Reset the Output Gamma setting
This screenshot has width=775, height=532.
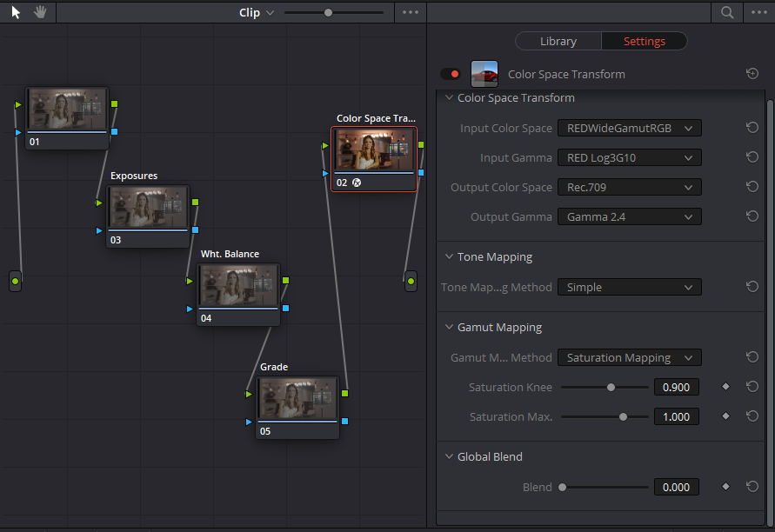tap(752, 216)
